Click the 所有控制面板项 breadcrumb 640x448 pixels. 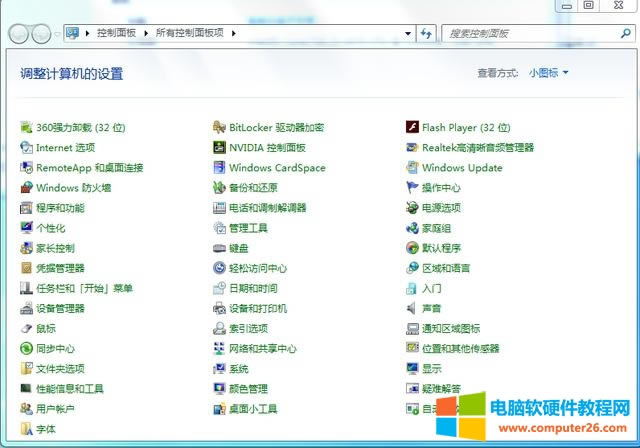190,33
